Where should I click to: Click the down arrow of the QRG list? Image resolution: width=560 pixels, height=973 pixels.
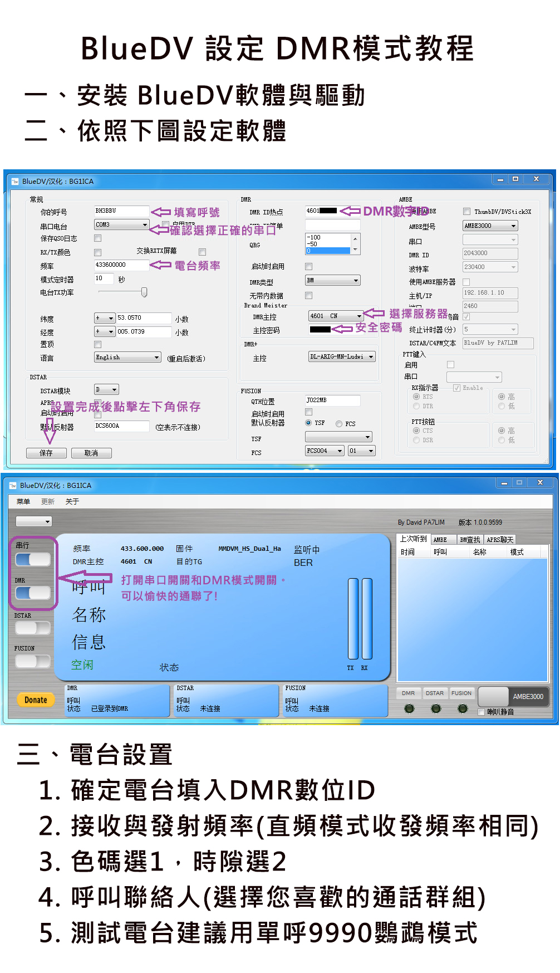coord(355,251)
